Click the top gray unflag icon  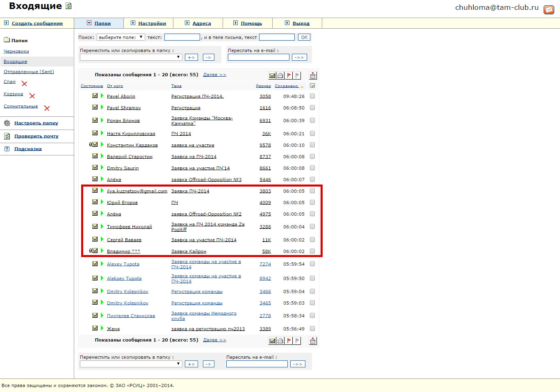[298, 75]
